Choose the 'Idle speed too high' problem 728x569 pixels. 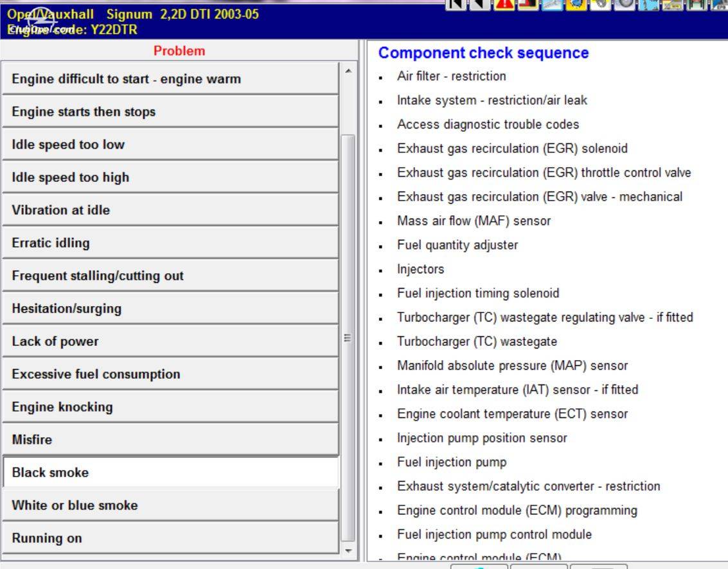tap(170, 177)
